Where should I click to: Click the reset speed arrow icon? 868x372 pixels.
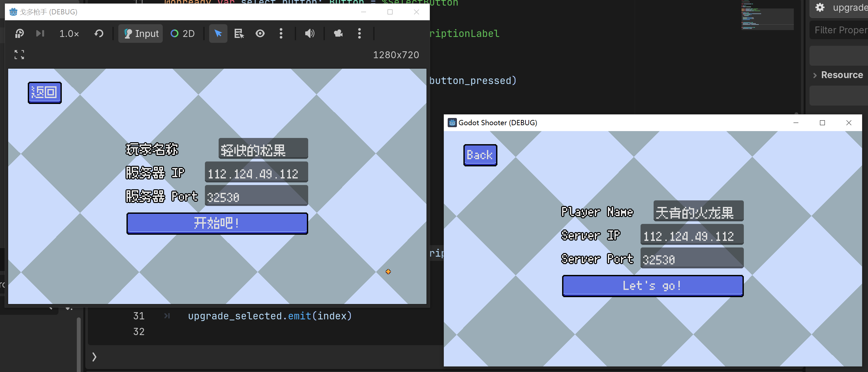tap(99, 33)
